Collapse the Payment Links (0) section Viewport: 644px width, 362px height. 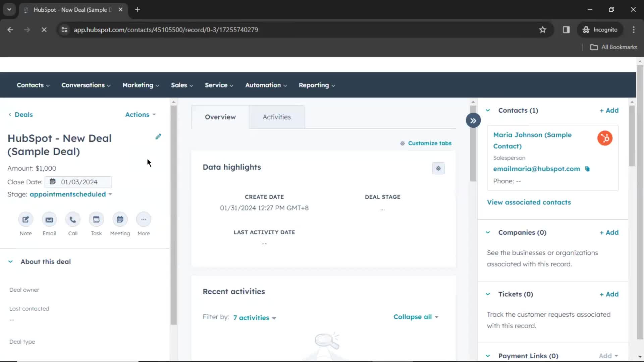coord(488,356)
